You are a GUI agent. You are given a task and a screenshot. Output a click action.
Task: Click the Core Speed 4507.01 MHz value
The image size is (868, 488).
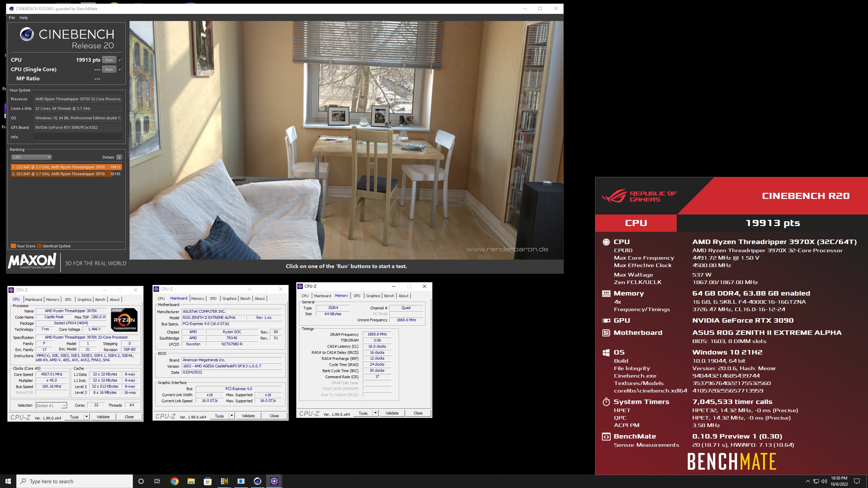pos(52,374)
